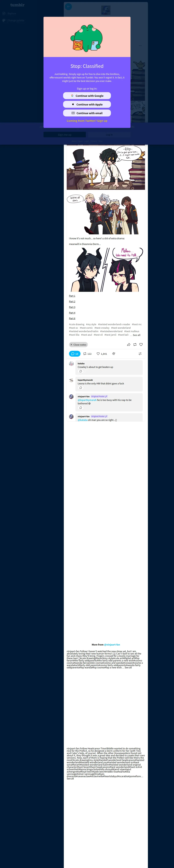
Task: Click the #twst malleus tag
Action: click(132, 332)
